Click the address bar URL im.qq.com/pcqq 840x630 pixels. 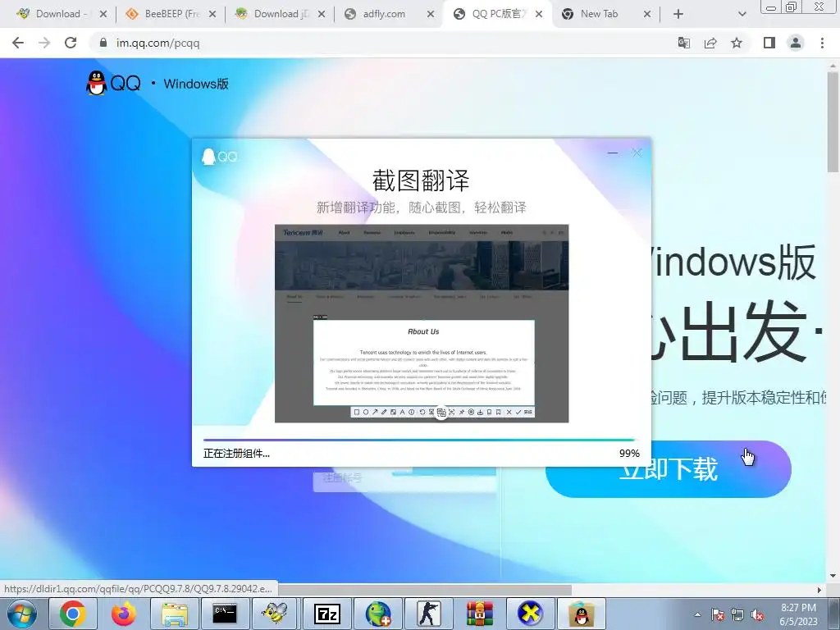(158, 43)
